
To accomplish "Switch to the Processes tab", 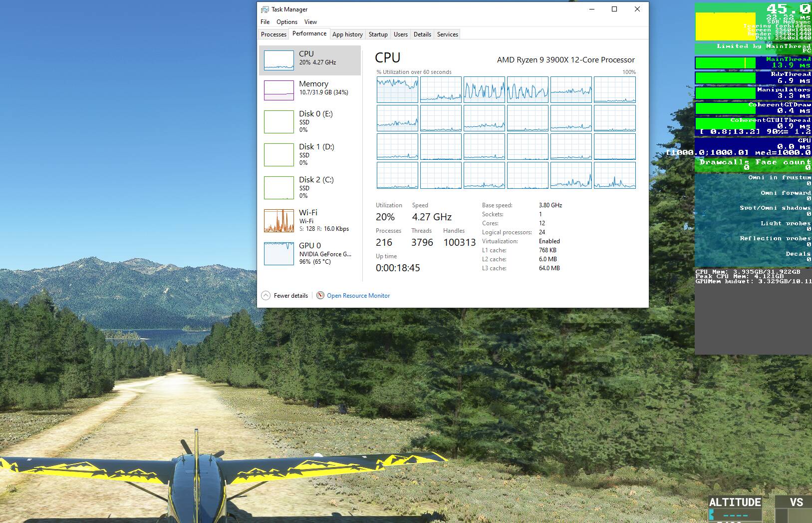I will coord(273,34).
